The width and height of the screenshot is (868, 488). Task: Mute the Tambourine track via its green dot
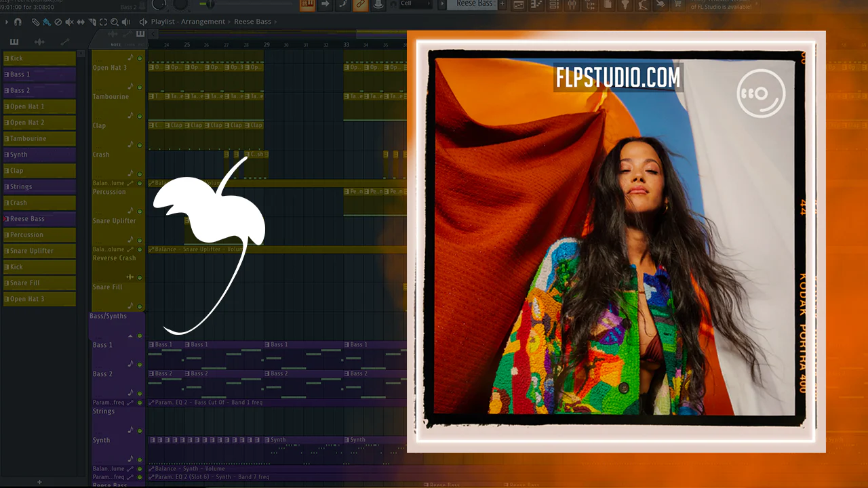(140, 116)
